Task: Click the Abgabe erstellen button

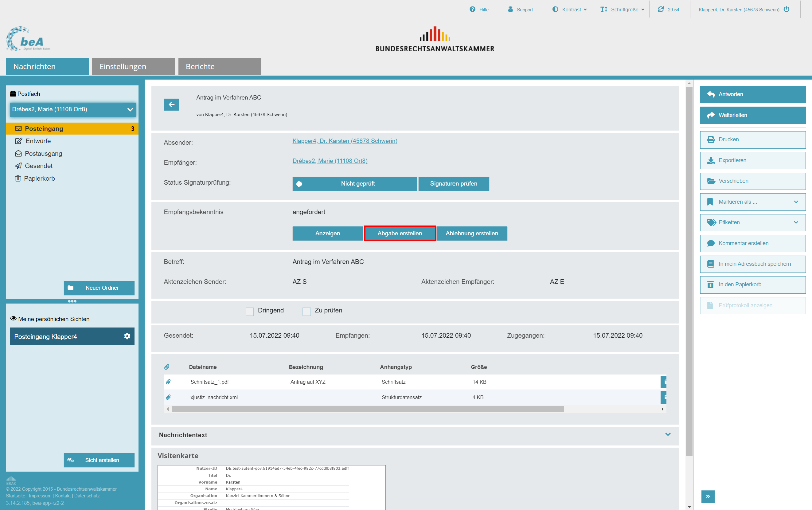Action: (400, 233)
